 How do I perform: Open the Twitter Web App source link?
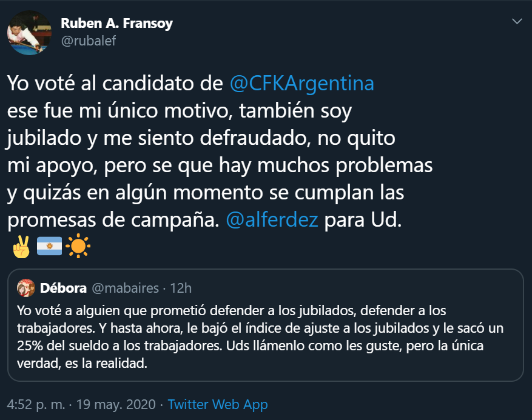click(218, 404)
